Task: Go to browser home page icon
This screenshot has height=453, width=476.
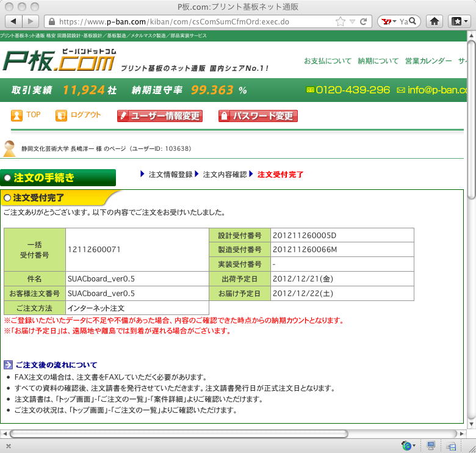Action: click(435, 21)
